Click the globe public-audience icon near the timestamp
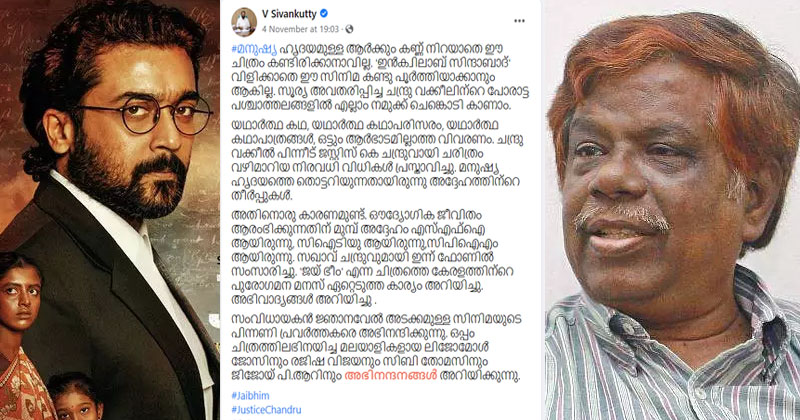 tap(349, 29)
